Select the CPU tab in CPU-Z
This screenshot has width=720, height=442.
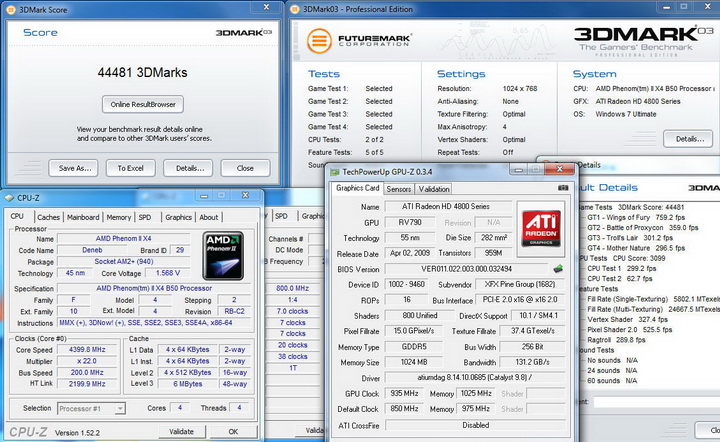17,216
